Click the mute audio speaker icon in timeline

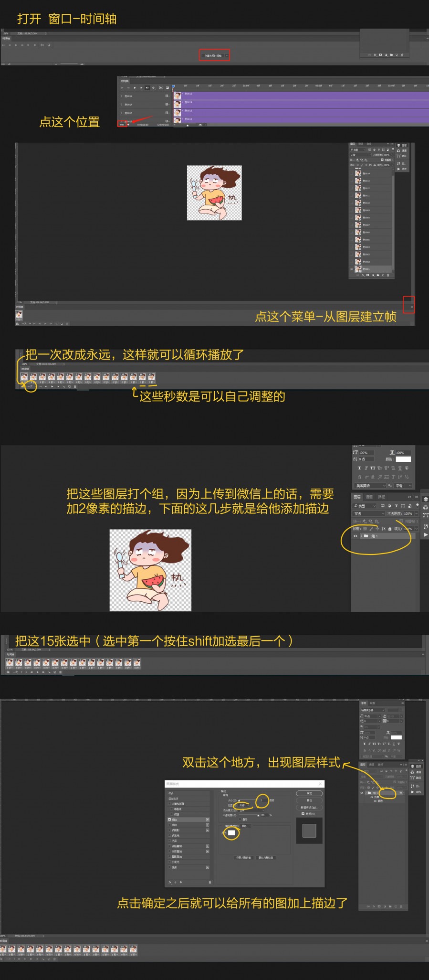click(x=147, y=88)
